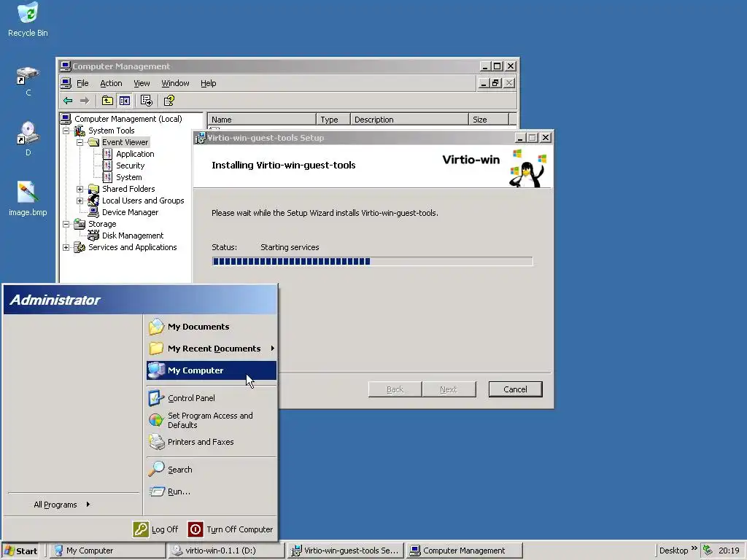Click the system tray network icon
This screenshot has width=747, height=560.
coord(708,550)
